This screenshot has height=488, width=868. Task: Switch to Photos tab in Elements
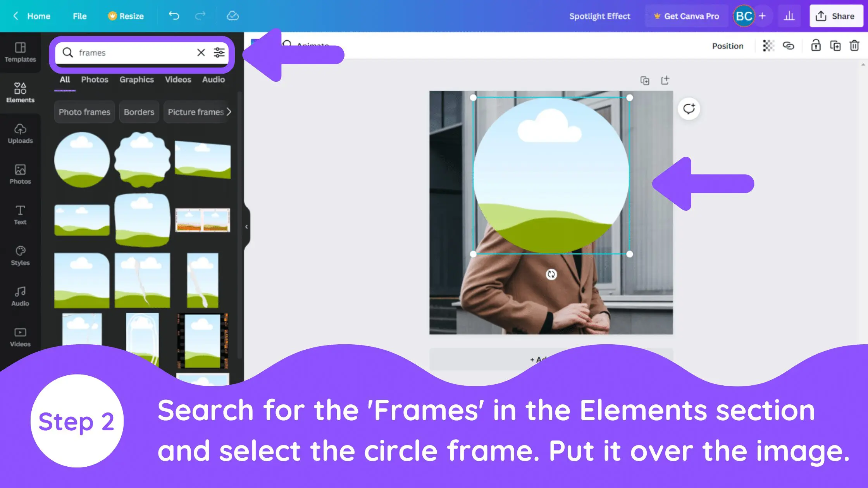coord(94,79)
